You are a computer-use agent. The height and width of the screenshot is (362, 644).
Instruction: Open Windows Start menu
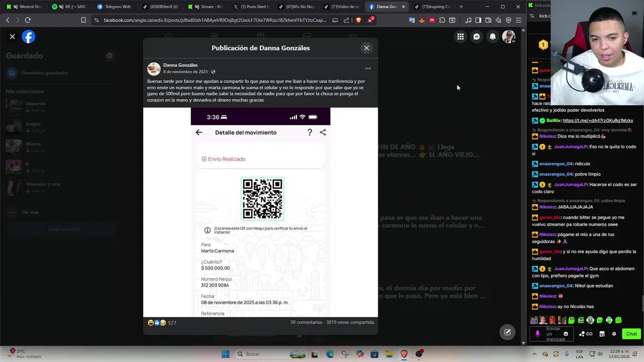point(225,354)
